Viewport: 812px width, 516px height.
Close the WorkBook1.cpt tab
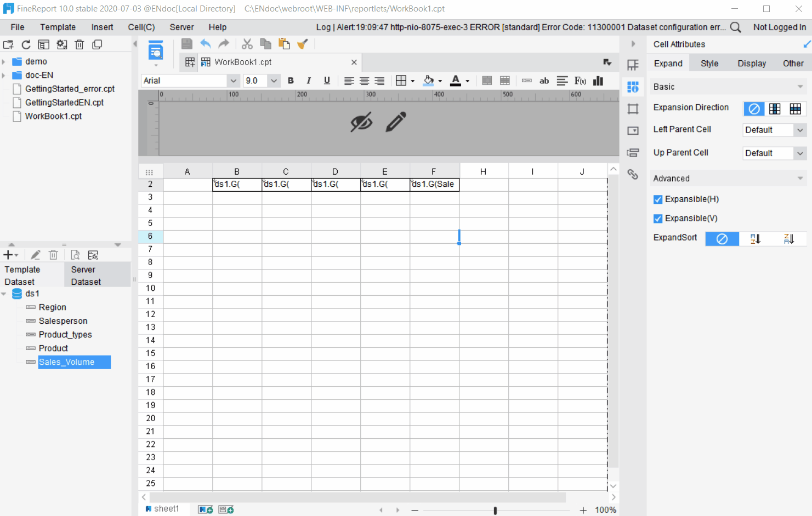[x=354, y=62]
